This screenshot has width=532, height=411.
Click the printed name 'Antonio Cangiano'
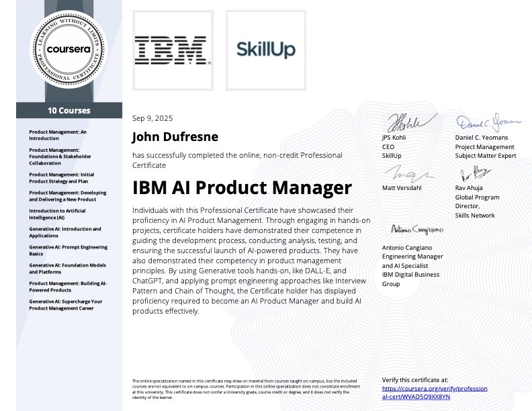[407, 248]
